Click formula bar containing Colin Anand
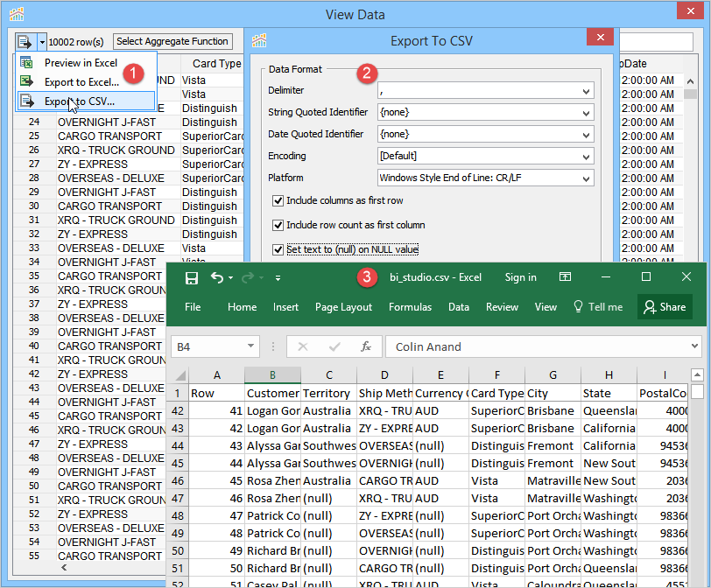The height and width of the screenshot is (588, 711). [x=538, y=347]
